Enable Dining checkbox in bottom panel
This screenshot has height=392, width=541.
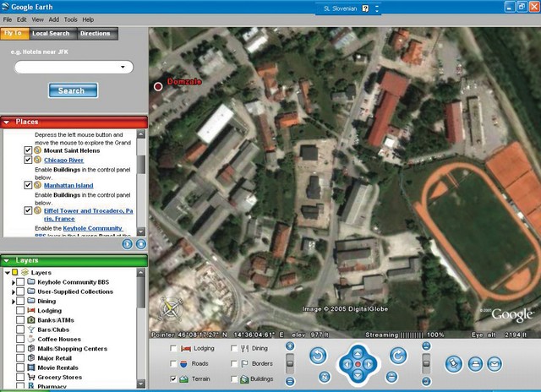234,349
